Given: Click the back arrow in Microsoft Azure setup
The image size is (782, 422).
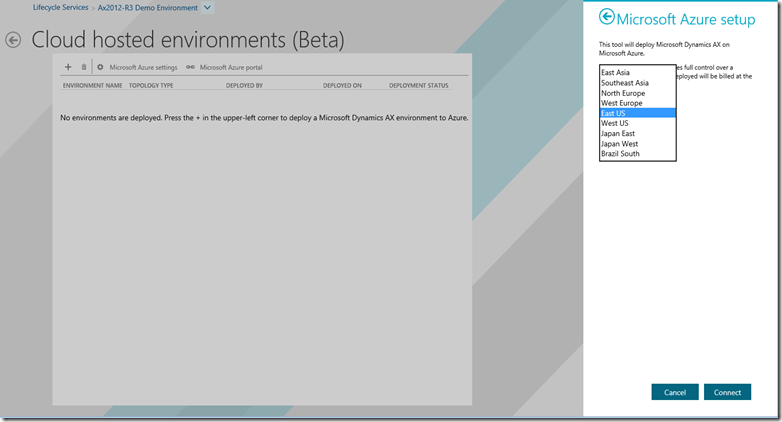Looking at the screenshot, I should pyautogui.click(x=606, y=17).
